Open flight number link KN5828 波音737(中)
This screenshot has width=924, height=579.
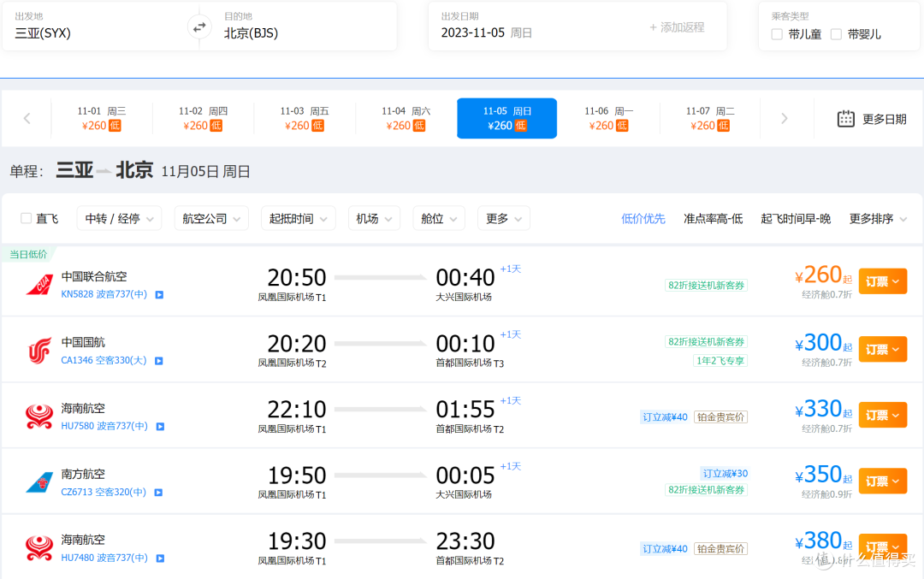[x=104, y=294]
